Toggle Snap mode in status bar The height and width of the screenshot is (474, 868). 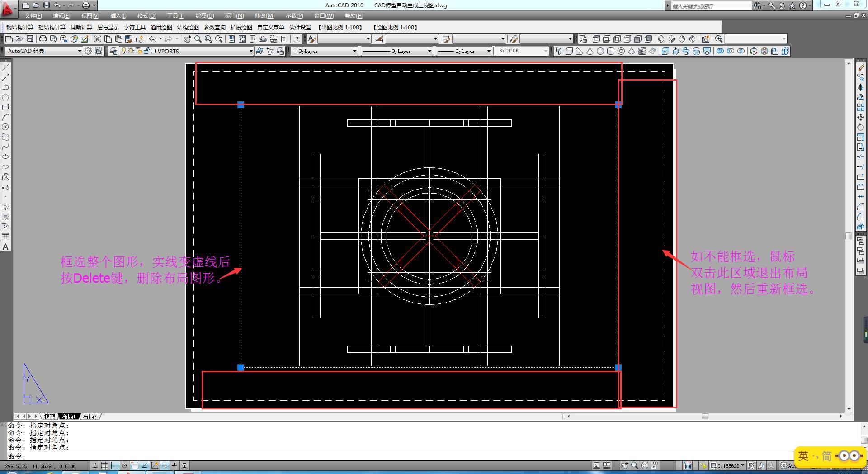[95, 465]
